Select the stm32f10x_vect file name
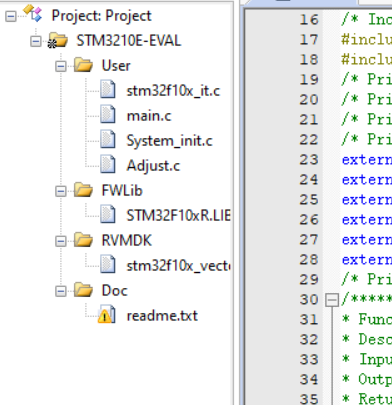The width and height of the screenshot is (392, 405). 178,266
